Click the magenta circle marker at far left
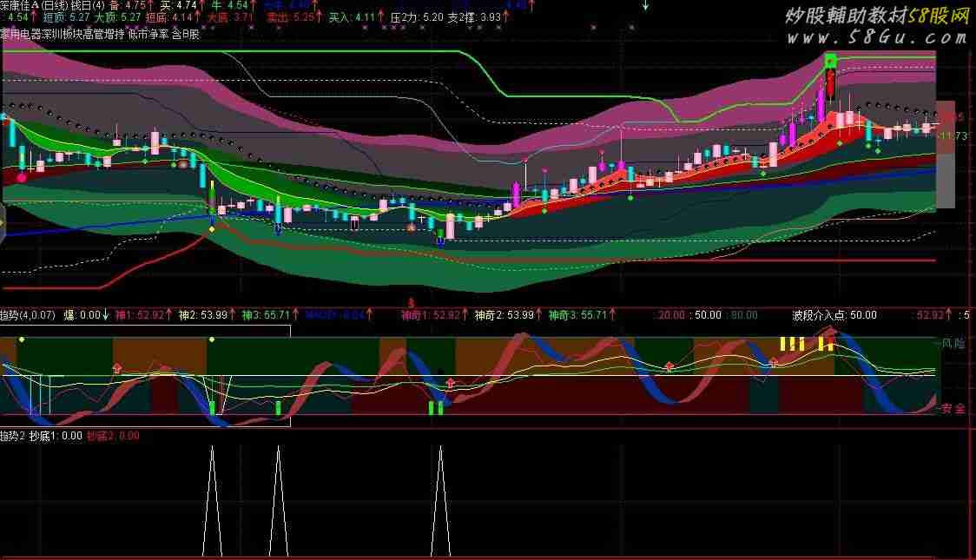This screenshot has height=560, width=976. [x=22, y=176]
